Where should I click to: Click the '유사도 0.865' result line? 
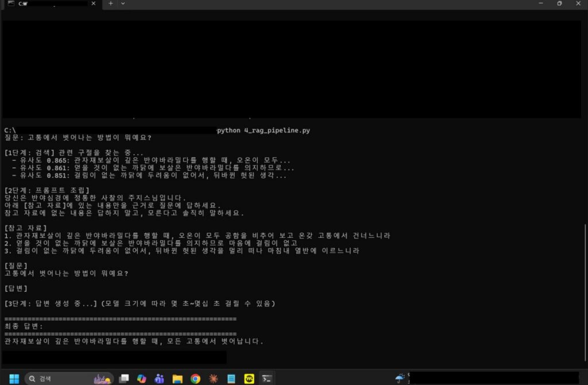[151, 160]
